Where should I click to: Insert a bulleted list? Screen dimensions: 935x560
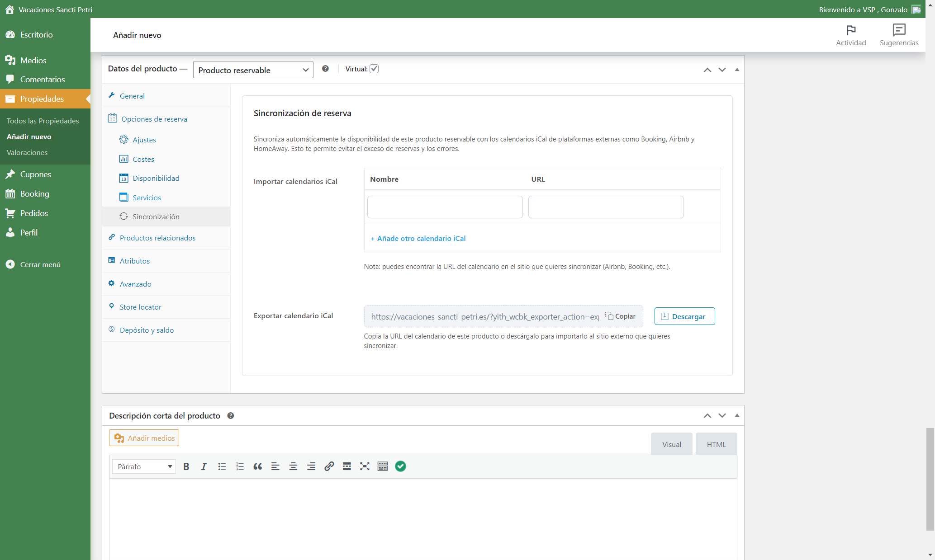[222, 466]
